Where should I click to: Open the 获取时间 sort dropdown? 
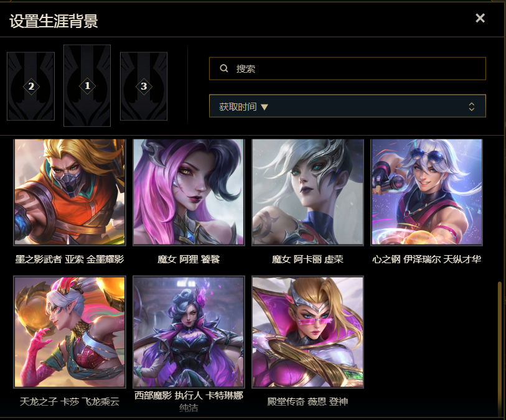pos(347,106)
